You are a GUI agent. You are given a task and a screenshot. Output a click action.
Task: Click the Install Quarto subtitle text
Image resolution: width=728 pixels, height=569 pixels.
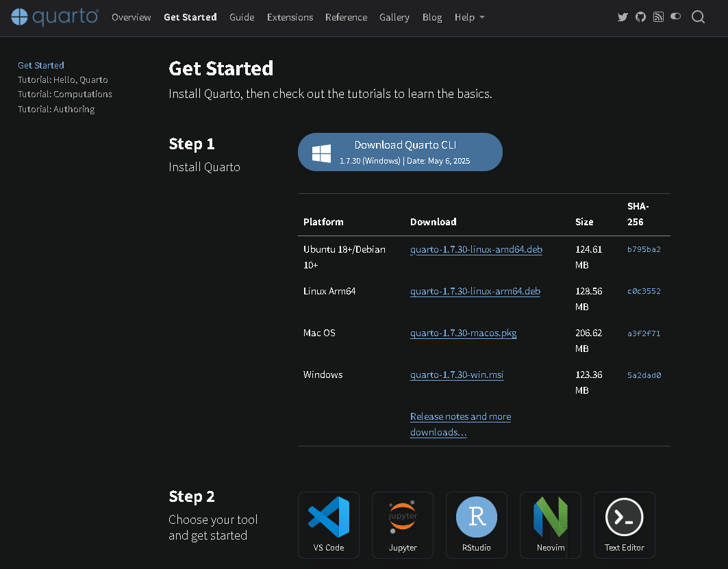coord(204,167)
